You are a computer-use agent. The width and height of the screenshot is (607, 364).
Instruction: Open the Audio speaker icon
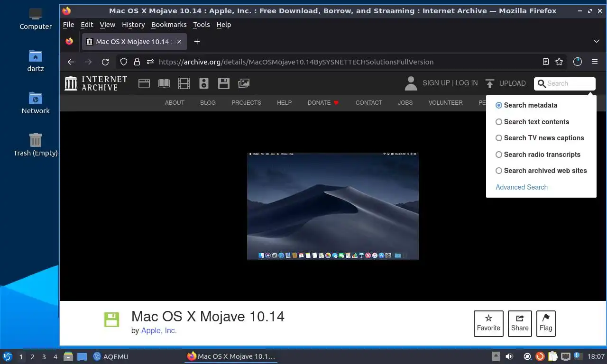[204, 83]
